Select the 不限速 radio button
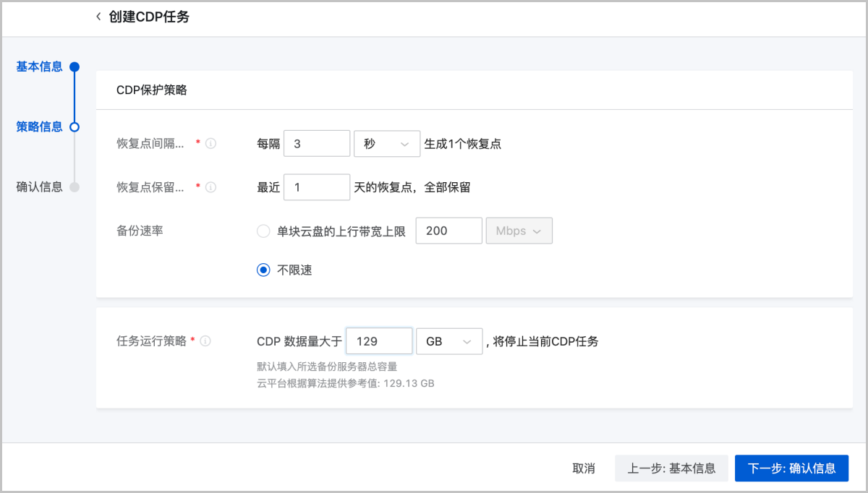868x493 pixels. (x=263, y=270)
